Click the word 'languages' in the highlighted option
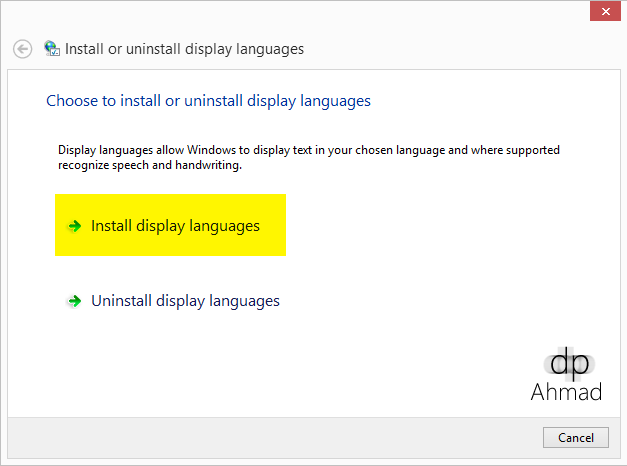The width and height of the screenshot is (627, 466). point(227,226)
